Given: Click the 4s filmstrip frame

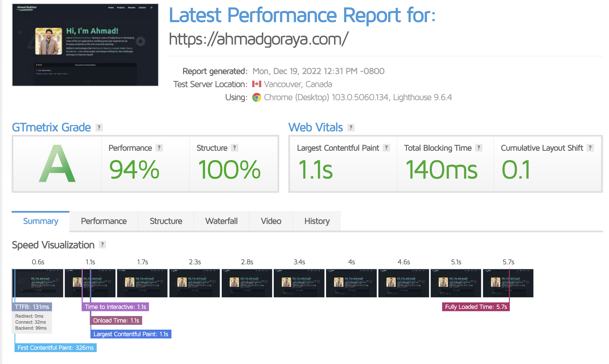Looking at the screenshot, I should (x=351, y=283).
